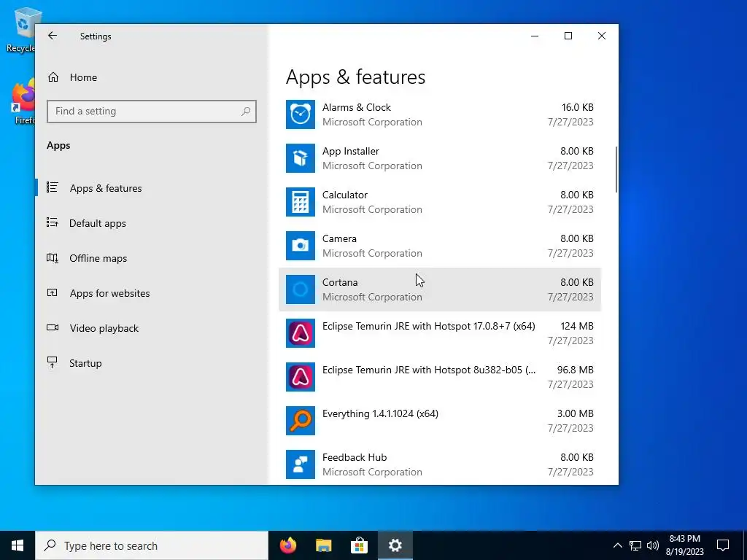Click the Alarms & Clock app icon
This screenshot has height=560, width=747.
coord(300,114)
